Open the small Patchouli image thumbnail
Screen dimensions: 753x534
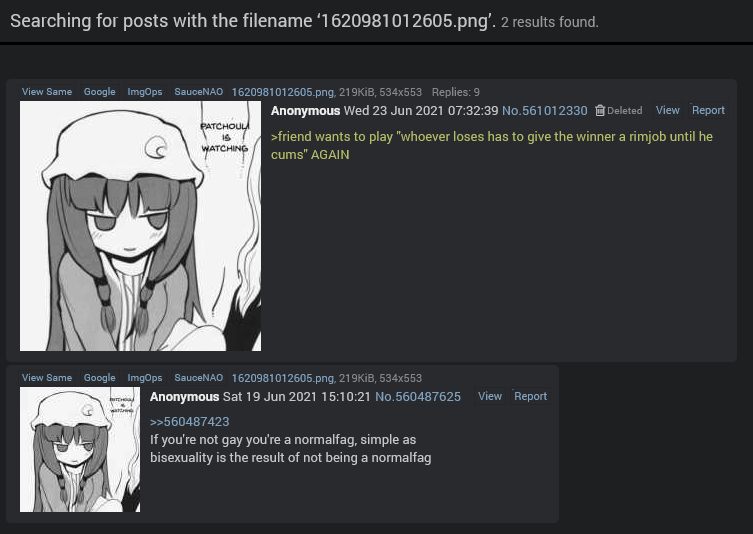(80, 449)
